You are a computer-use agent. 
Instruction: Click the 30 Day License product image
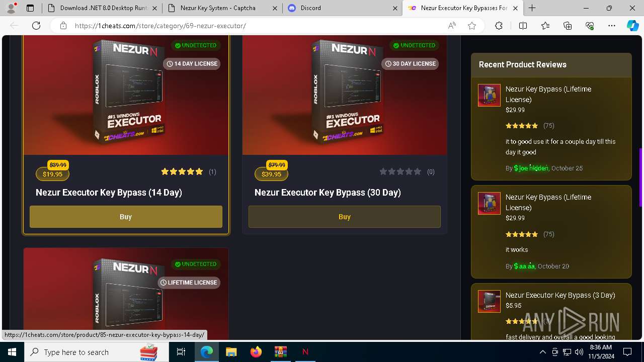[x=345, y=95]
